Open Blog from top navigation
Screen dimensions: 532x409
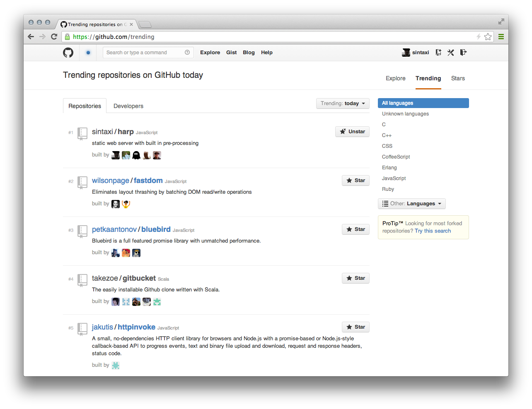[x=249, y=53]
